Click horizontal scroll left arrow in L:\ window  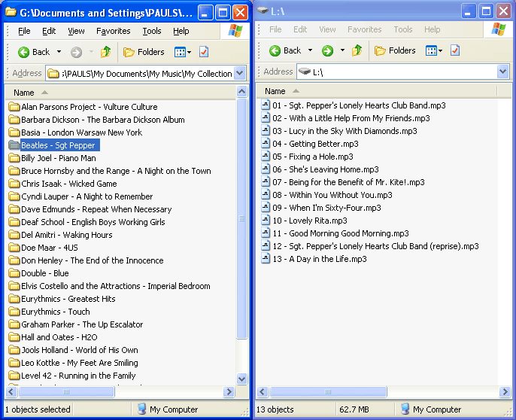(x=263, y=391)
